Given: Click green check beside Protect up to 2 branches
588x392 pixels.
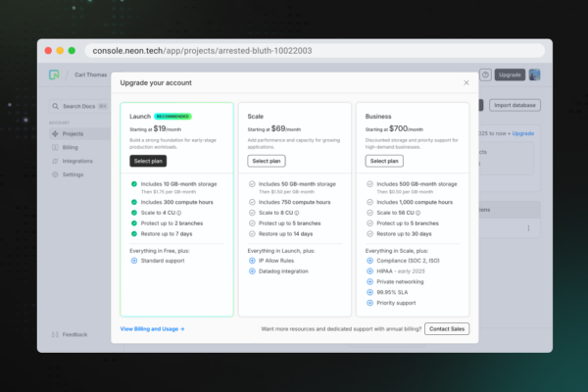Looking at the screenshot, I should tap(134, 223).
